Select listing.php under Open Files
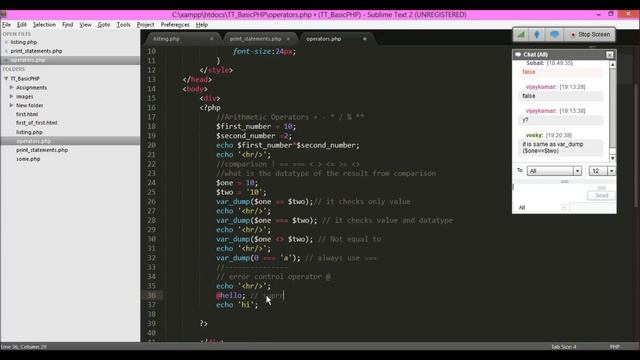 click(24, 42)
